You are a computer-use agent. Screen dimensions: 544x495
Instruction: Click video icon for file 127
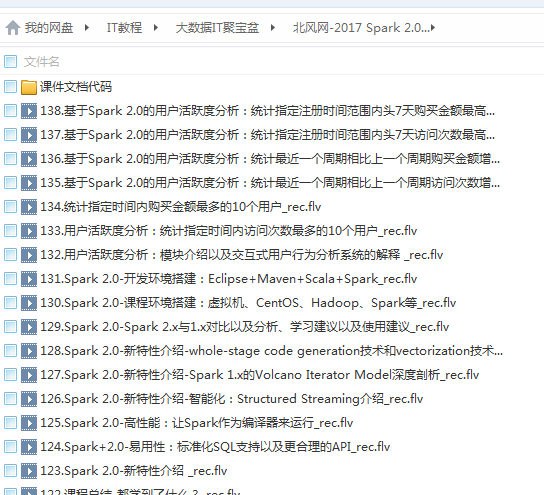[x=29, y=375]
